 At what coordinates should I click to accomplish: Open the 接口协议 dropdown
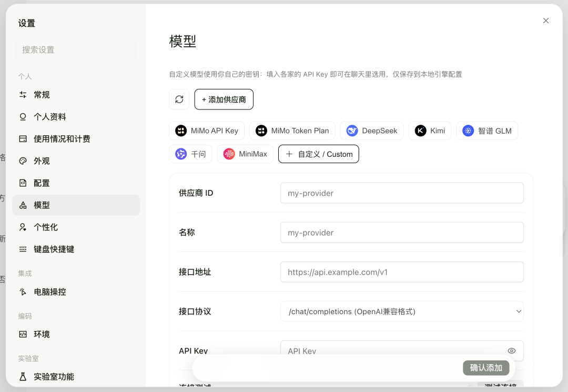[402, 311]
